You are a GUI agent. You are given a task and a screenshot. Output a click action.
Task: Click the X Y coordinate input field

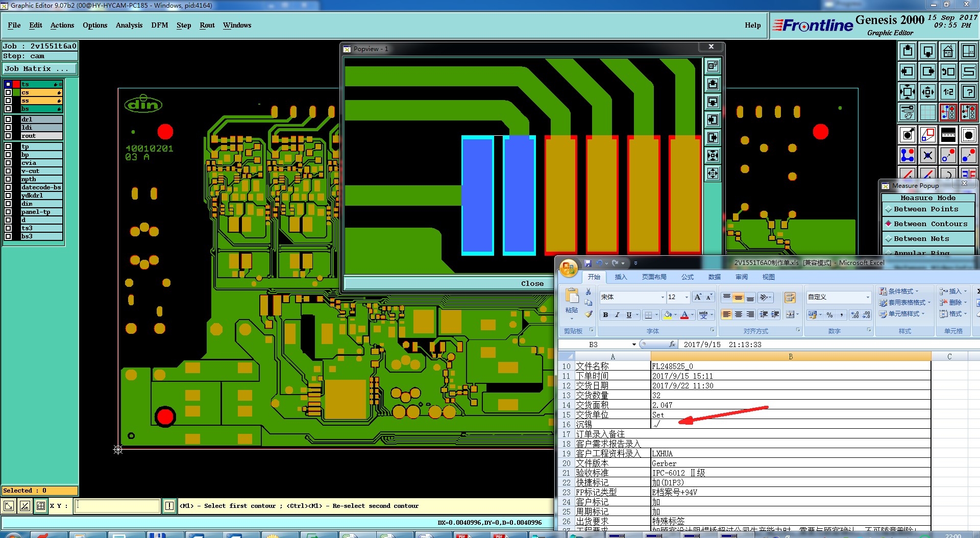(x=117, y=506)
